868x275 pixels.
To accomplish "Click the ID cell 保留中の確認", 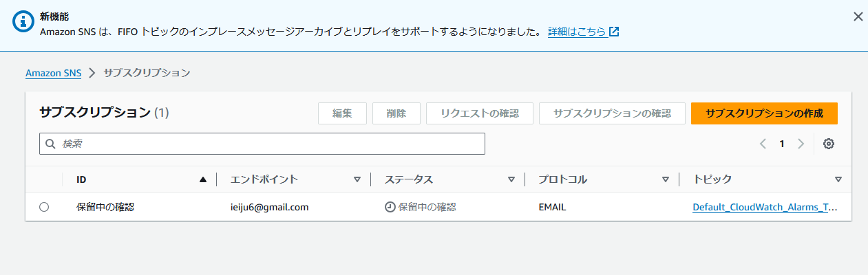I will tap(105, 207).
